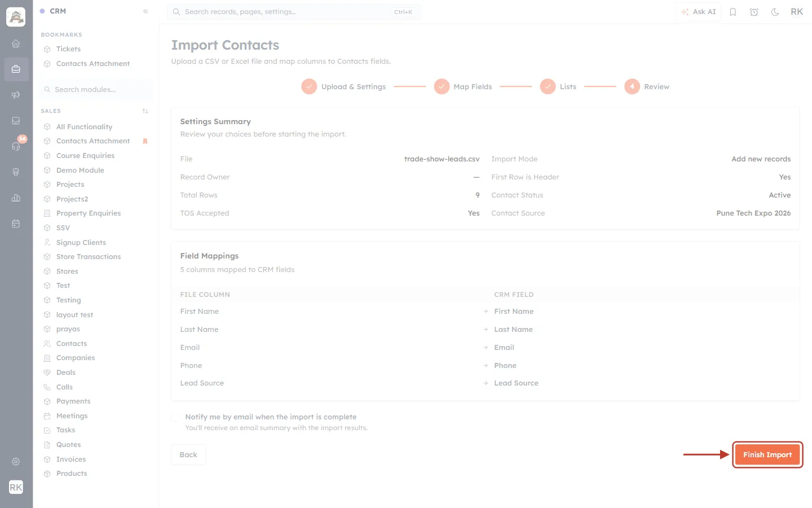
Task: Open the reminders clock icon
Action: point(754,12)
